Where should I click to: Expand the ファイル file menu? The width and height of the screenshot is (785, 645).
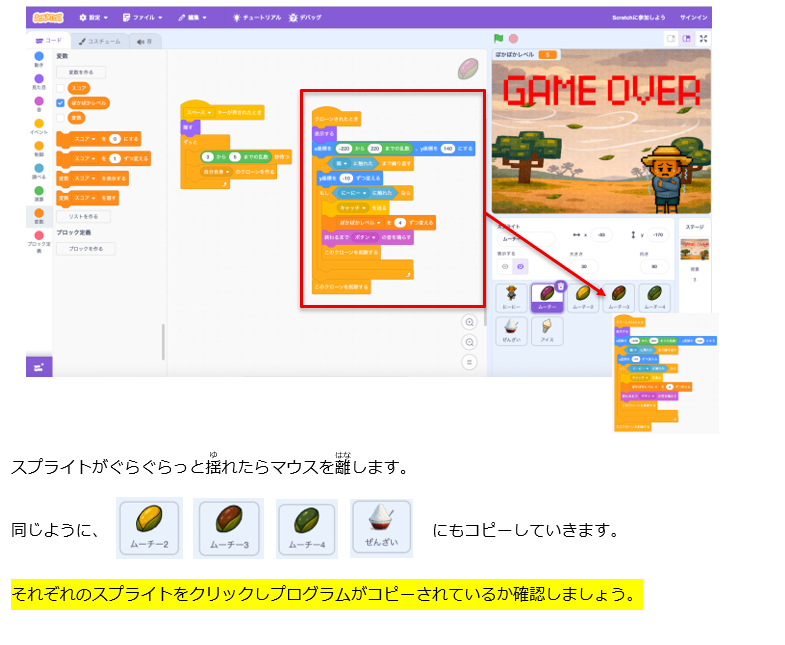(x=147, y=17)
